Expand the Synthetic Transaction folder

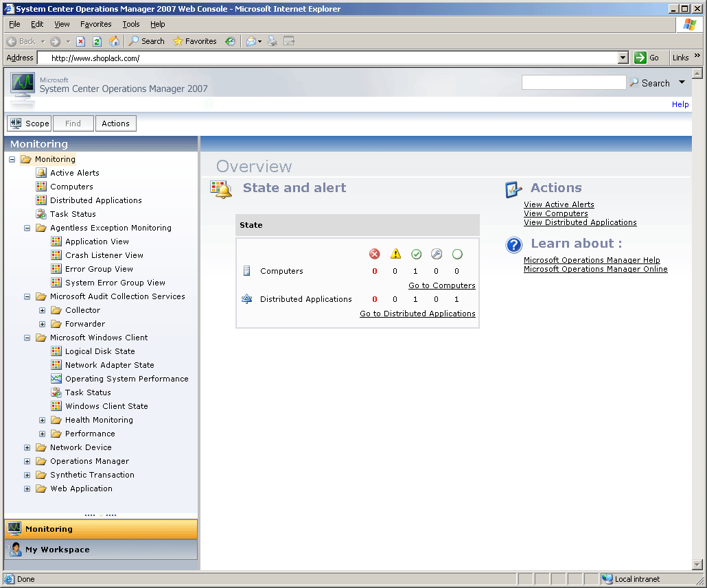(27, 475)
